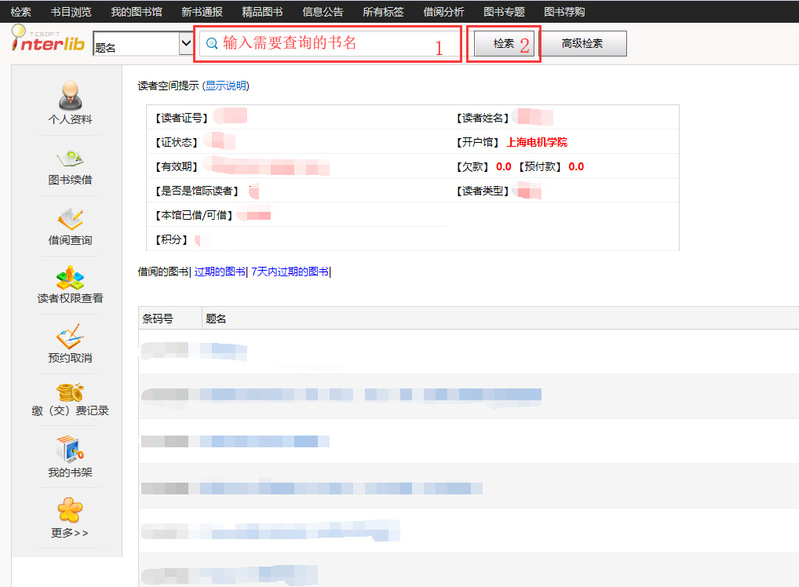
Task: Open the 缴(交)费记录 coins icon
Action: 69,392
